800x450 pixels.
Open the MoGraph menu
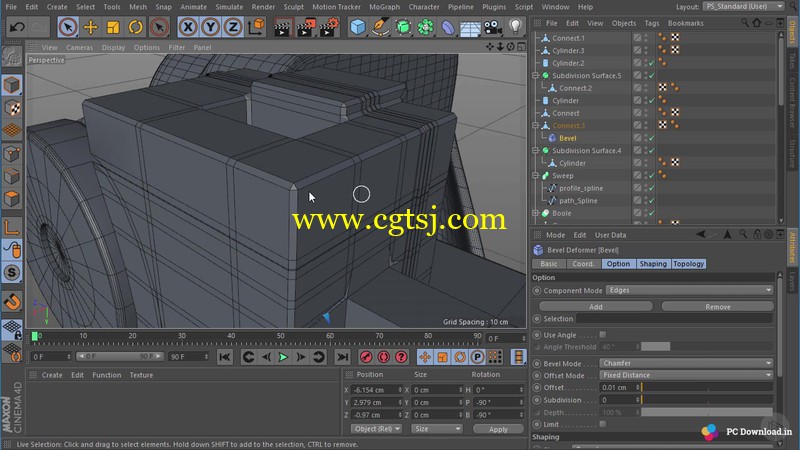[x=384, y=7]
